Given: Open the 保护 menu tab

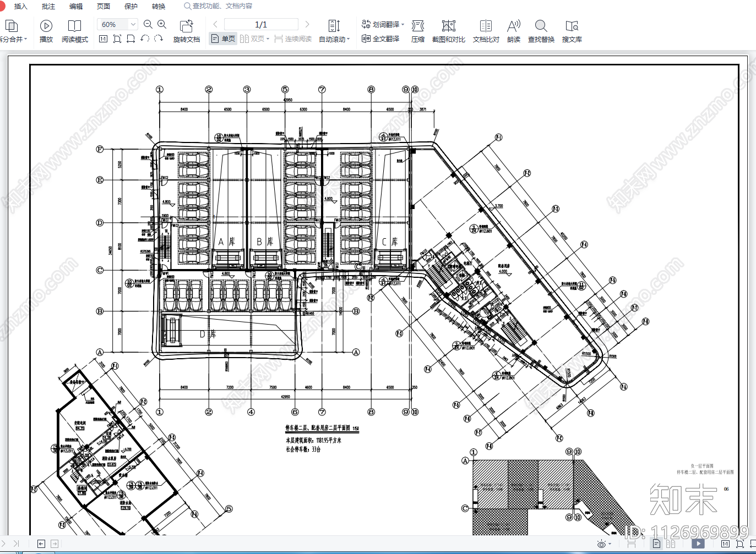Looking at the screenshot, I should tap(131, 7).
